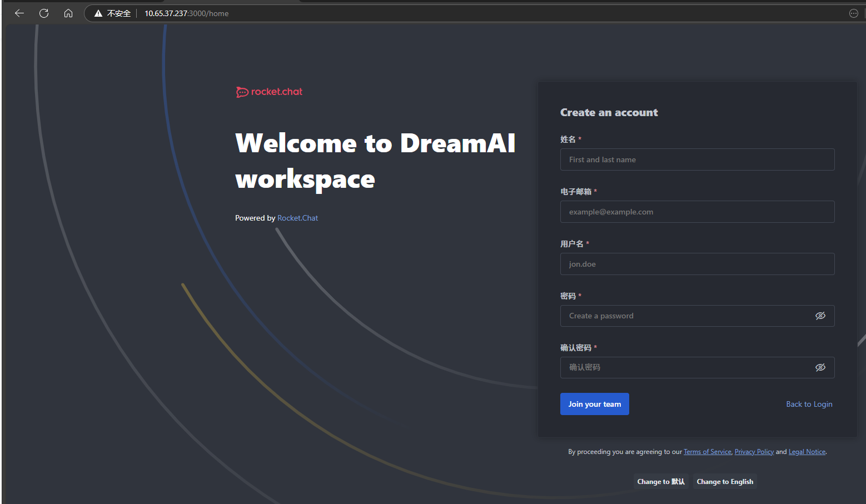Click the 姓名 field label
Viewport: 866px width, 504px height.
pos(568,139)
